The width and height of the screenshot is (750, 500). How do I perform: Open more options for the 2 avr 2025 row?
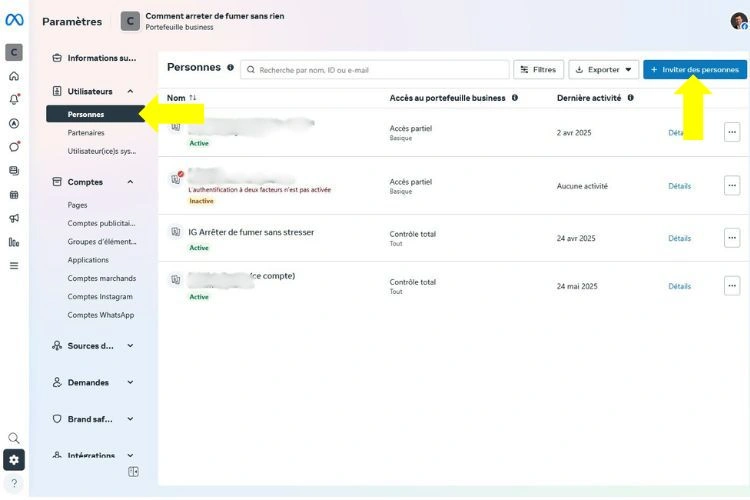732,132
